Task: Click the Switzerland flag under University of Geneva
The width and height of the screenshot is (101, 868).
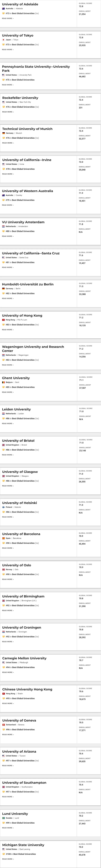Action: click(x=3, y=724)
